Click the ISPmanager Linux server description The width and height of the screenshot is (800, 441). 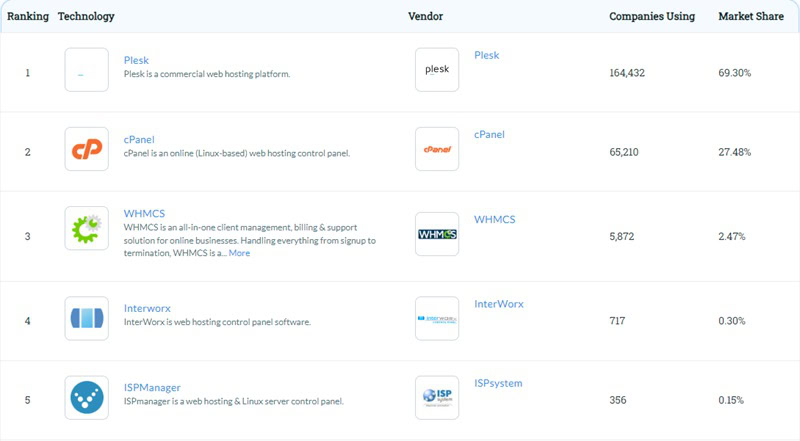click(x=234, y=401)
